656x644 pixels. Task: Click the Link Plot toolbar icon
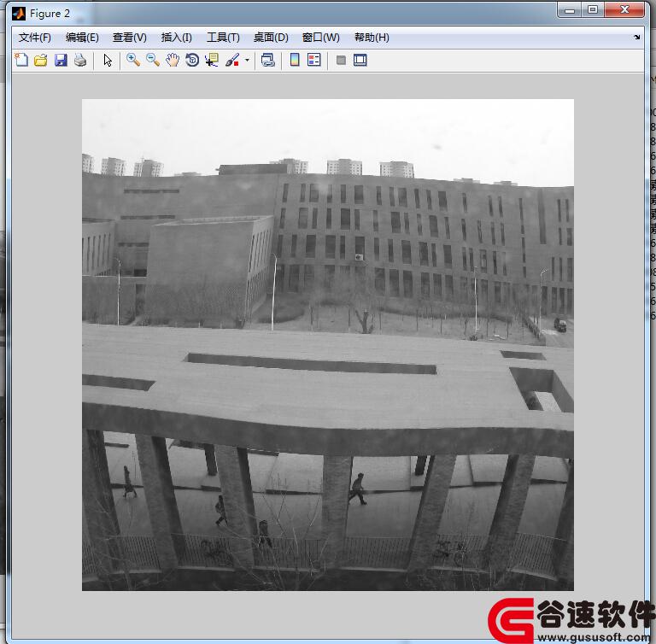coord(267,61)
